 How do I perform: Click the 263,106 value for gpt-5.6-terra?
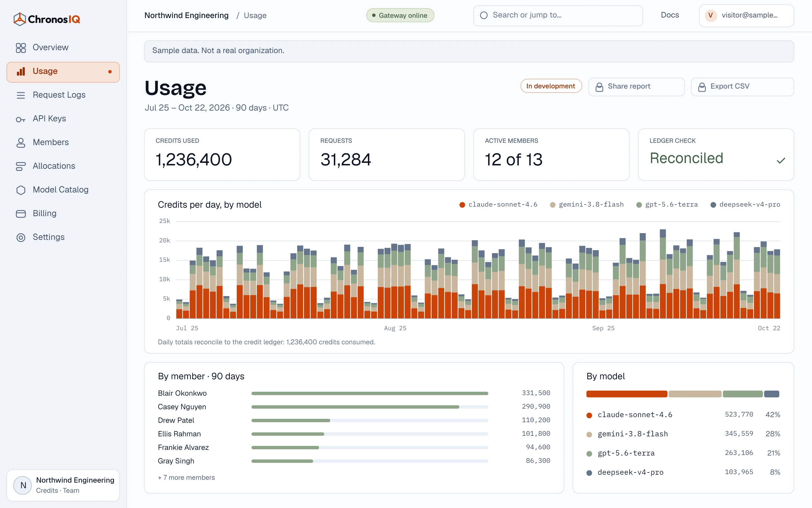tap(739, 453)
